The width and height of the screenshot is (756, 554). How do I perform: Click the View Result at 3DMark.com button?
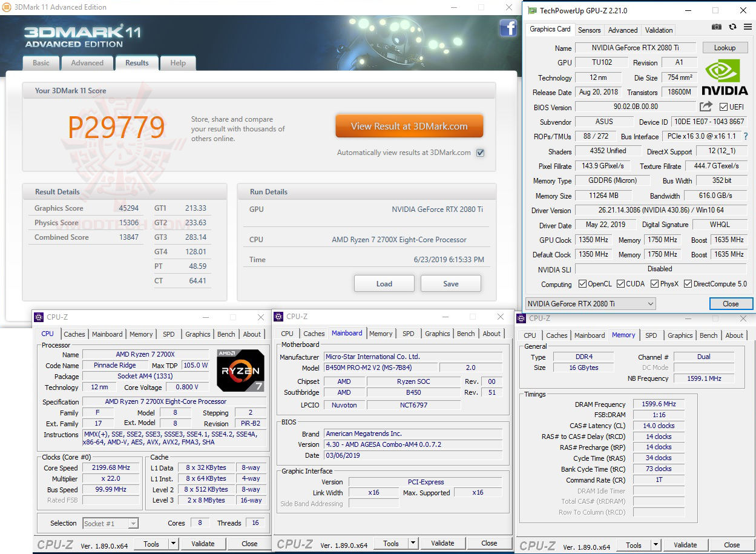(409, 125)
